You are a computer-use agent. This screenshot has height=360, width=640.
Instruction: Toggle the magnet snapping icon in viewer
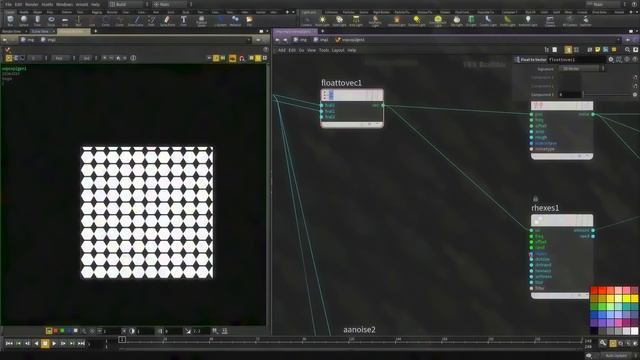242,58
